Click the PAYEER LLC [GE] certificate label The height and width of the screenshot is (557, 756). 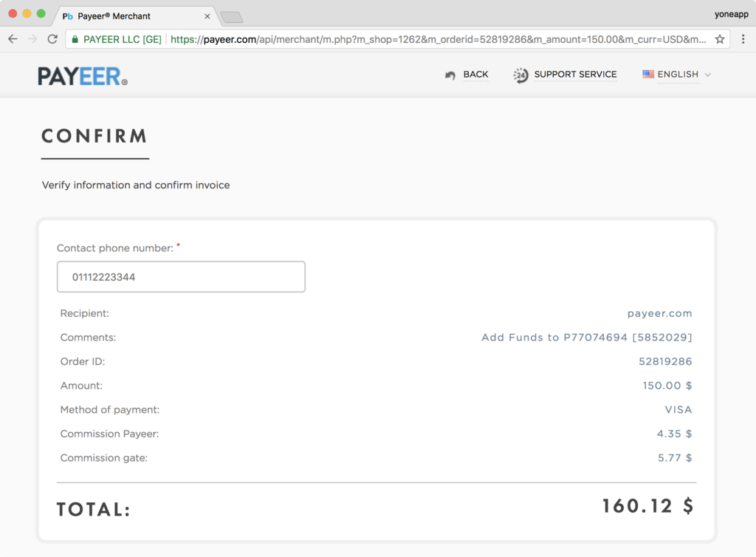click(122, 40)
